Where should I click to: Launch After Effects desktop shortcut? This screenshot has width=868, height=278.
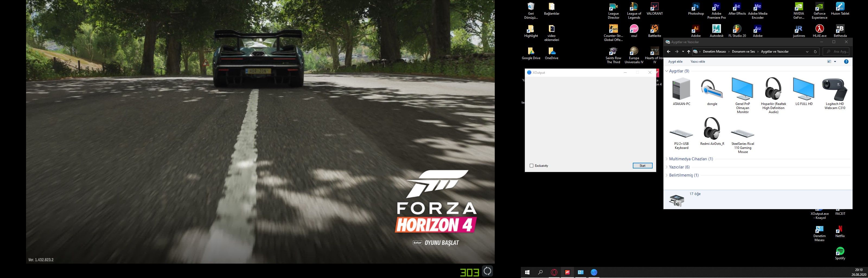tap(737, 9)
